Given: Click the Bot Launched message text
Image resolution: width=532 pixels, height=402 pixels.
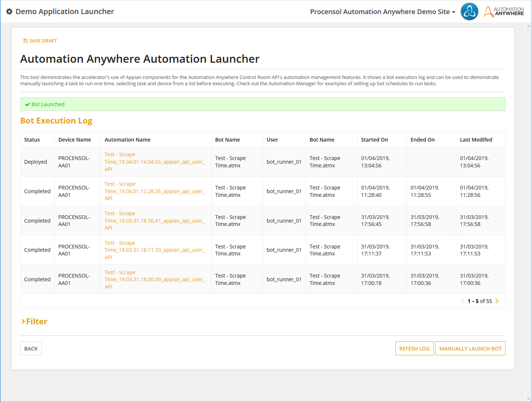Looking at the screenshot, I should [x=48, y=104].
